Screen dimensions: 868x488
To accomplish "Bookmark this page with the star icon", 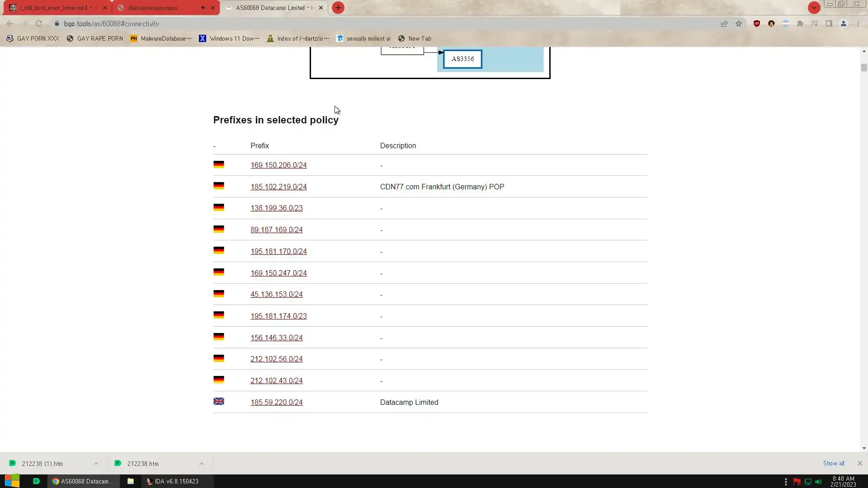I will pyautogui.click(x=739, y=23).
